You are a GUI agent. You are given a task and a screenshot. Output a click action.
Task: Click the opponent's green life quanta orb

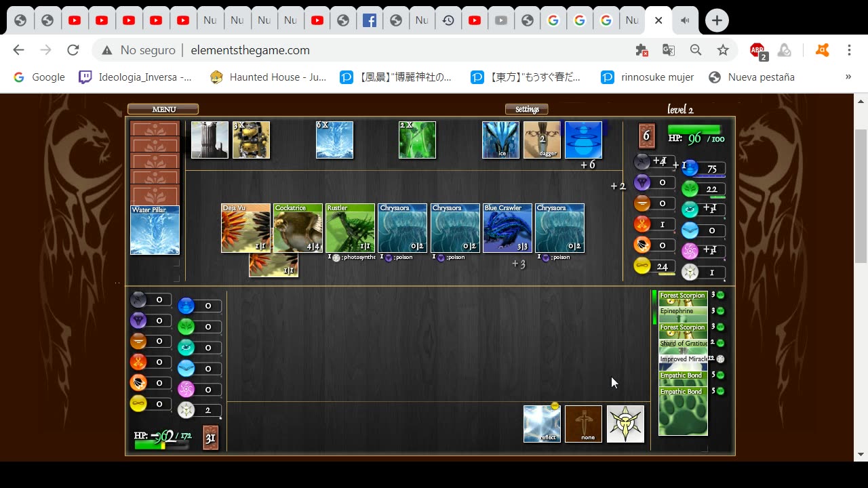690,188
